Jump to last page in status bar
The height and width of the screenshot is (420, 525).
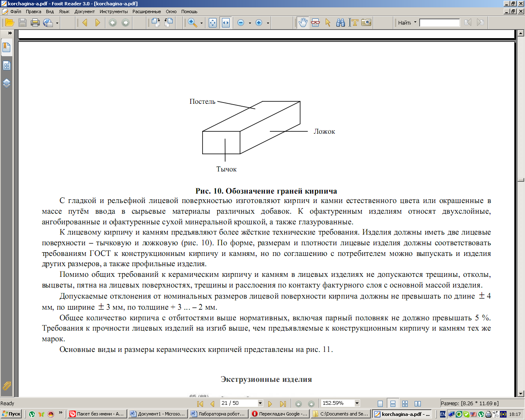(283, 404)
